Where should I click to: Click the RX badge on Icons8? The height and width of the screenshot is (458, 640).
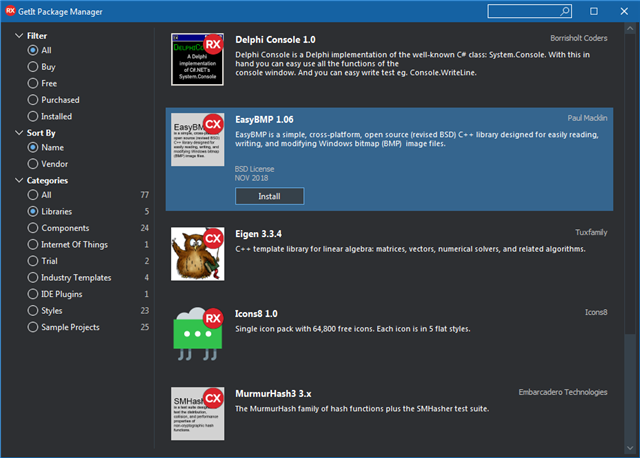213,318
